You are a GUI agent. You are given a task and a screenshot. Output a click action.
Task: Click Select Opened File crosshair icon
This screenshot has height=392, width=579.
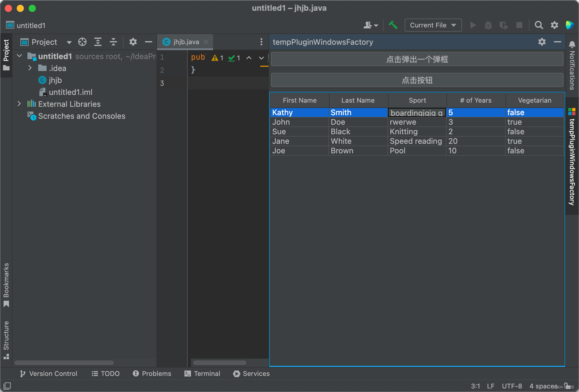pos(82,42)
